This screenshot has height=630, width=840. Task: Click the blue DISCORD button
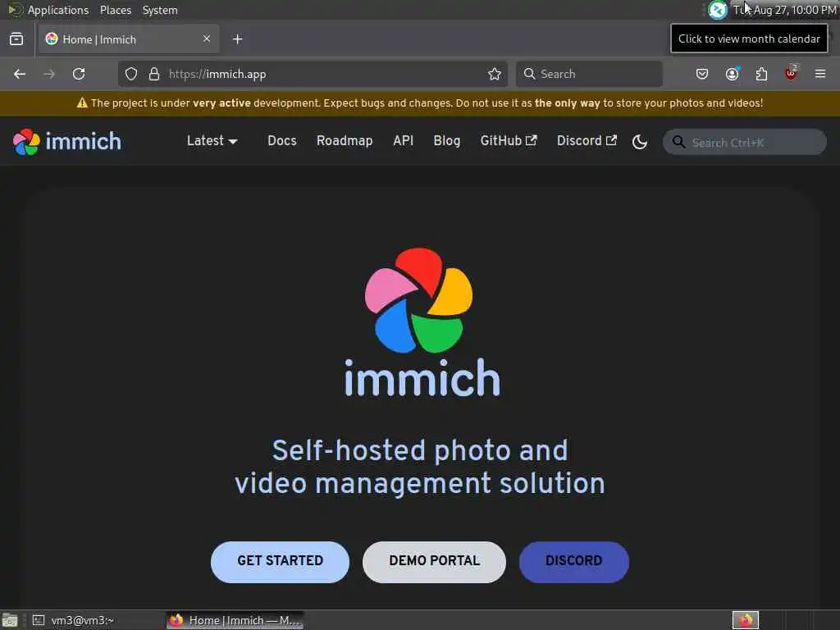tap(573, 561)
